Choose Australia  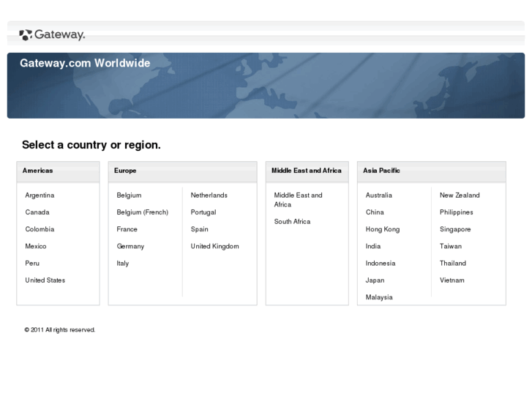click(378, 195)
